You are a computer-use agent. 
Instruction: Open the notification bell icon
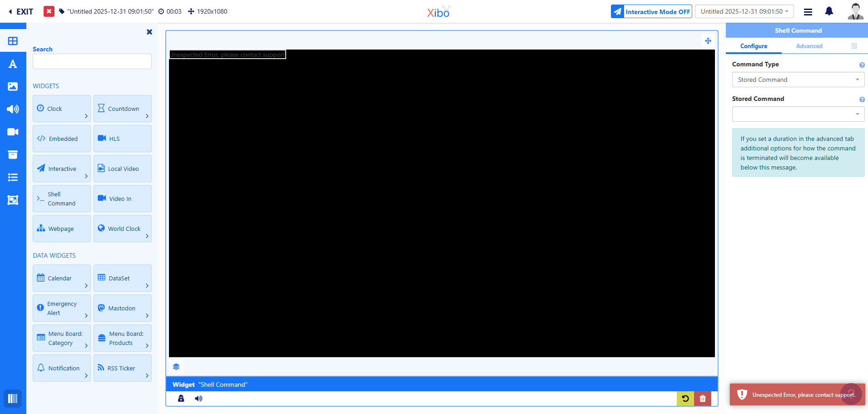[x=829, y=11]
